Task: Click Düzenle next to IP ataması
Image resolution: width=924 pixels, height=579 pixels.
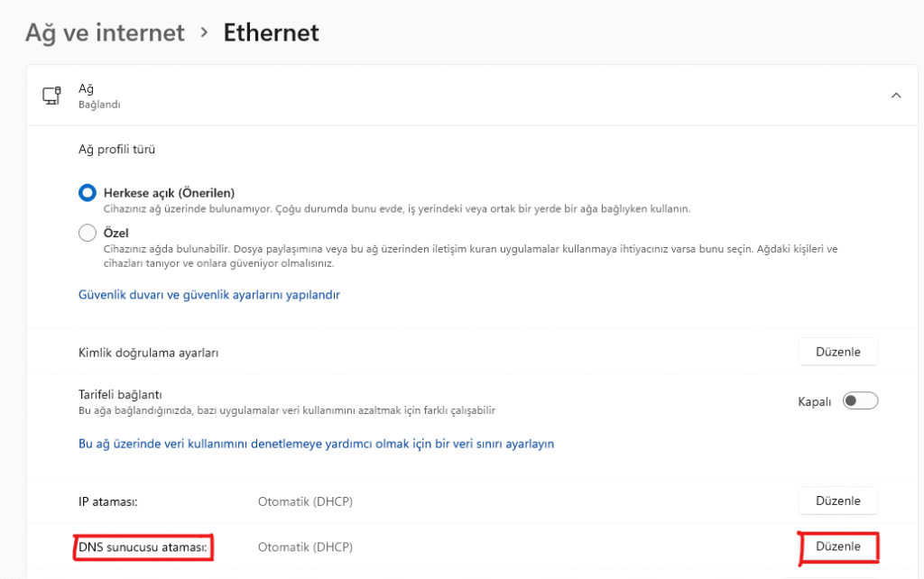Action: tap(837, 501)
